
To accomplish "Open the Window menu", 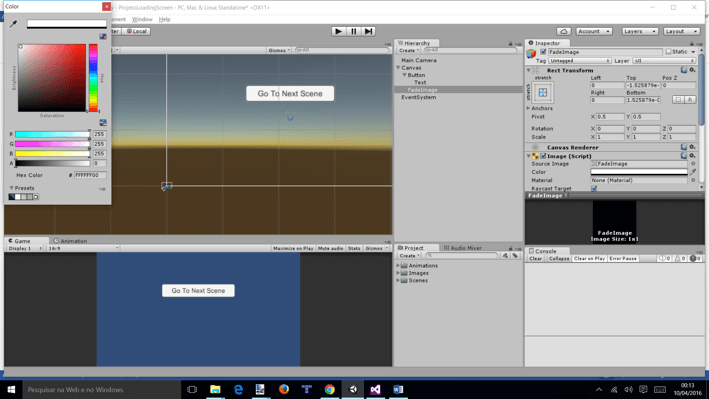I will click(142, 19).
